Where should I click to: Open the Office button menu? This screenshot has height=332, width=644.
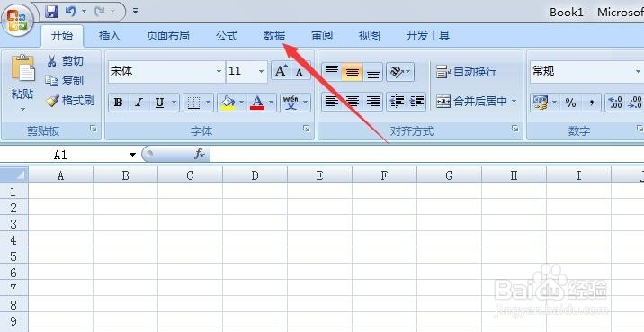(17, 20)
